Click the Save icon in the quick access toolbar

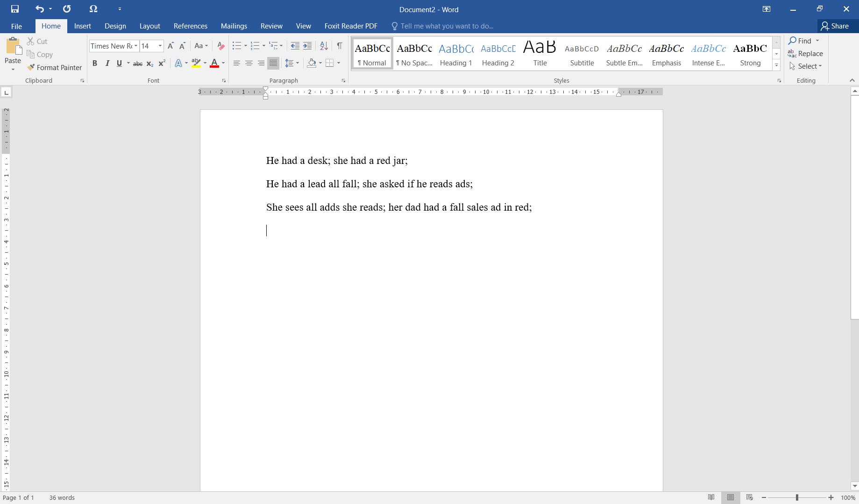point(15,9)
